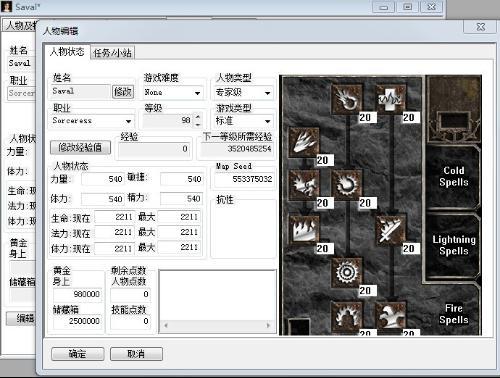
Task: Open the 任务/小站 tab
Action: 112,53
